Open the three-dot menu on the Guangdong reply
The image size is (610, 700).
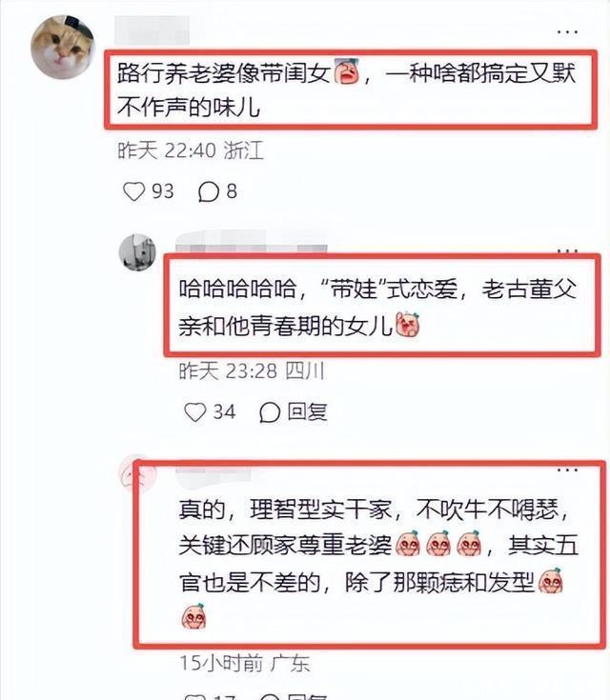coord(567,470)
